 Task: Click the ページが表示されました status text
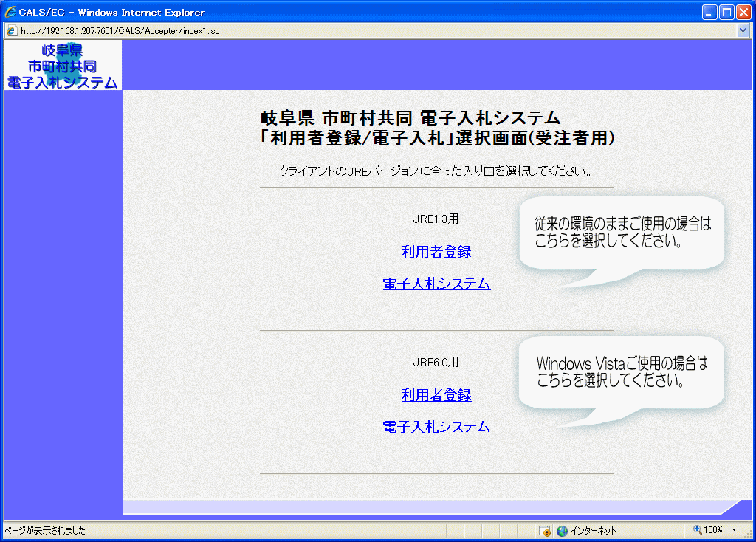pyautogui.click(x=45, y=530)
